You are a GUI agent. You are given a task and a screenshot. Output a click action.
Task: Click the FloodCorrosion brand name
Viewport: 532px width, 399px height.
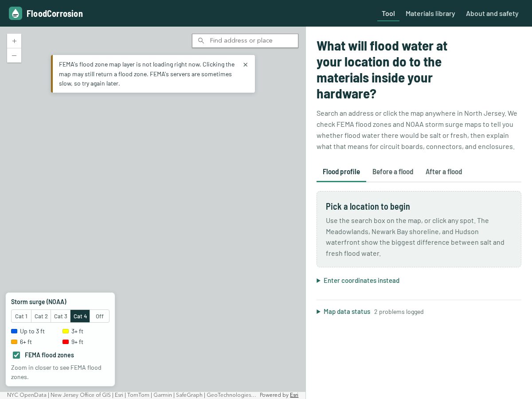[55, 14]
